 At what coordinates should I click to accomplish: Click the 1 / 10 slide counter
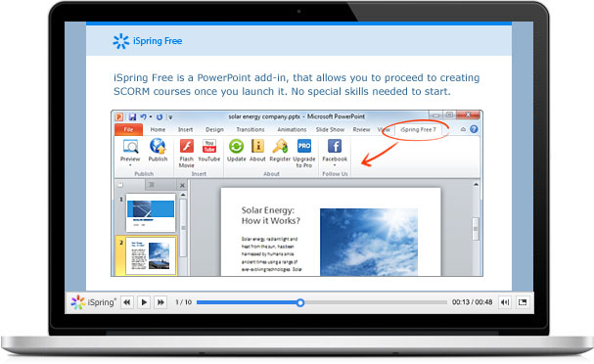[x=183, y=302]
